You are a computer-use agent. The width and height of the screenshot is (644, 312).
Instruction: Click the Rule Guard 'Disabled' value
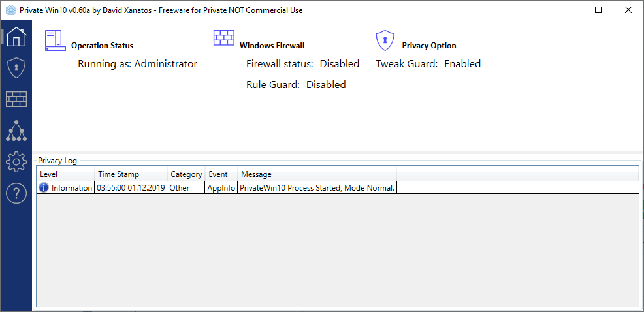[326, 85]
